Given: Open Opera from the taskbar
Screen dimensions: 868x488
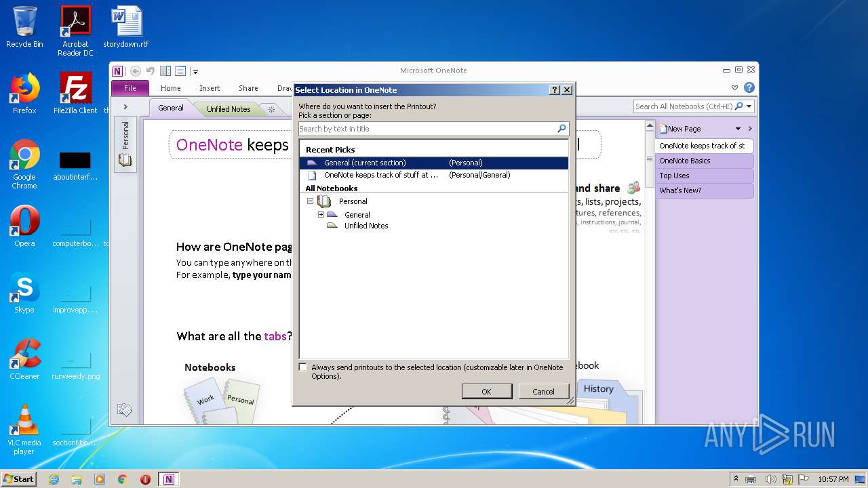Looking at the screenshot, I should click(x=145, y=479).
